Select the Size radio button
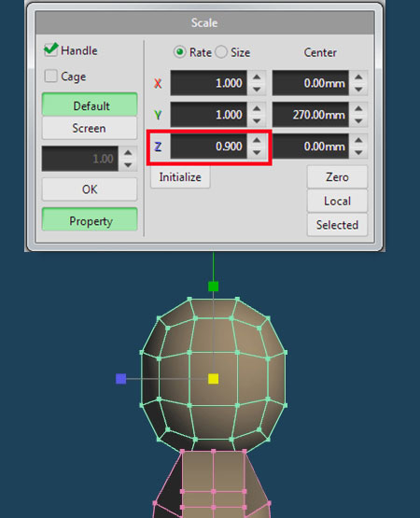 click(x=221, y=52)
